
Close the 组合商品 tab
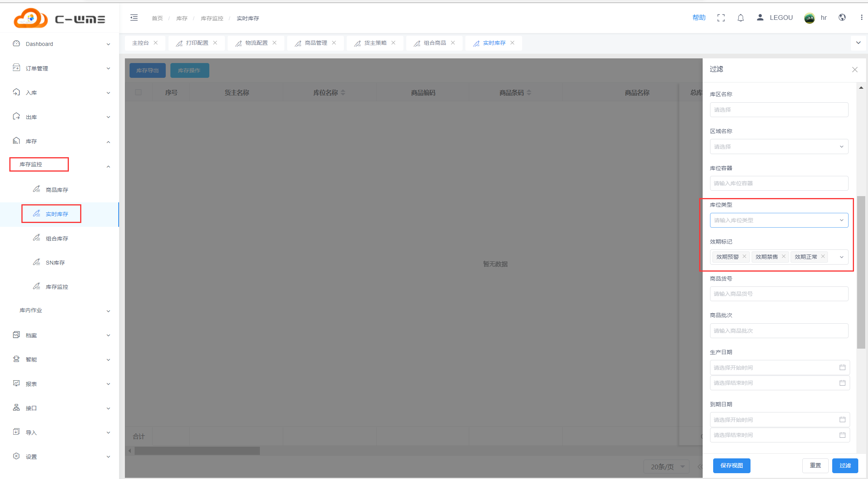click(453, 43)
